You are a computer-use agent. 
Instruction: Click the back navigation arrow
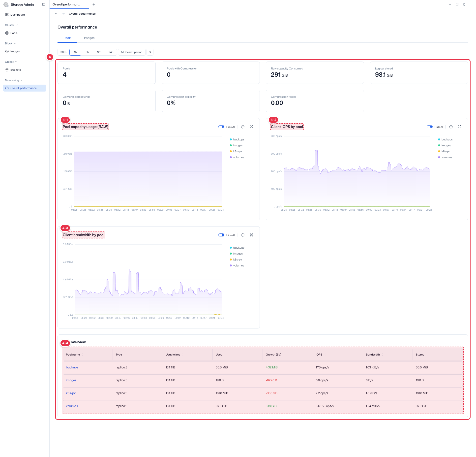click(x=56, y=14)
